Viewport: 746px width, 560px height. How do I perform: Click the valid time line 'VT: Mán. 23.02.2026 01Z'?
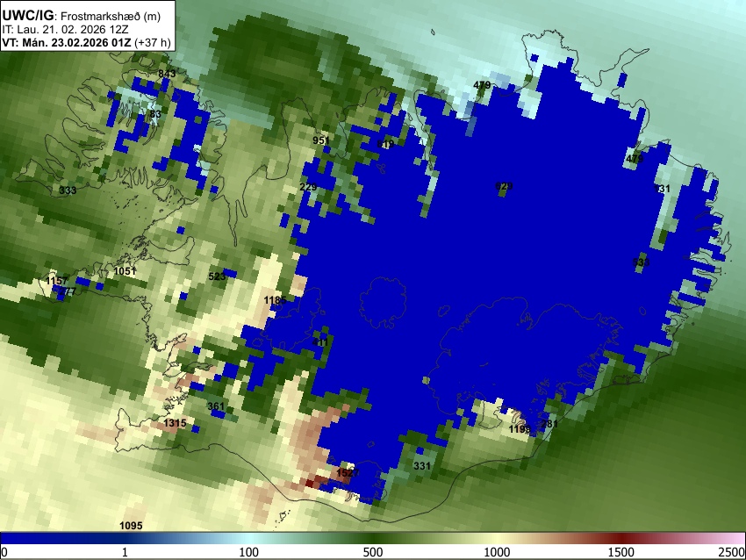67,42
